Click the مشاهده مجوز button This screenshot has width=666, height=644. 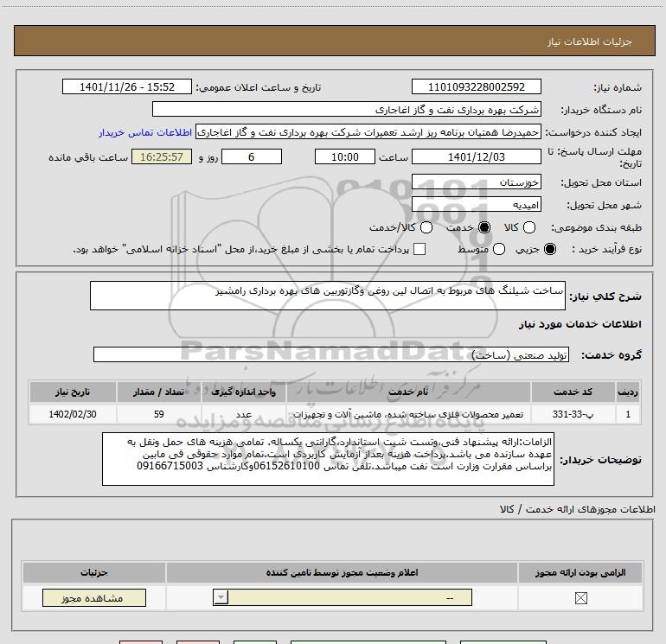(94, 597)
